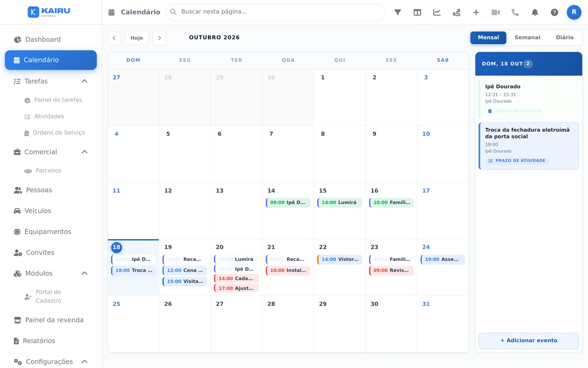The image size is (588, 368).
Task: Switch to Semanal view
Action: click(527, 38)
